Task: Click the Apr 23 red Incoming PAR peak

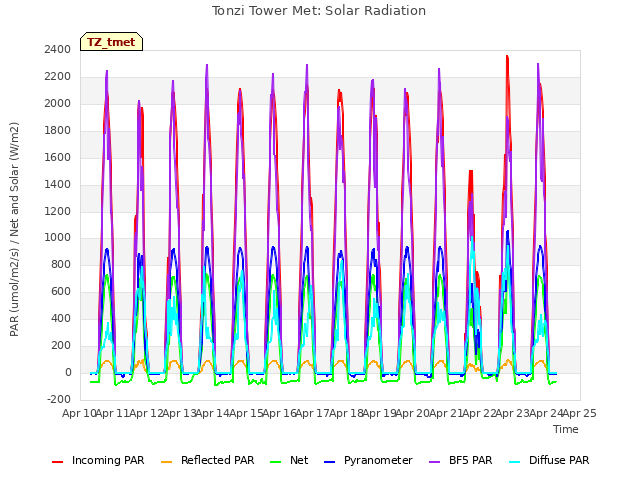Action: [507, 57]
